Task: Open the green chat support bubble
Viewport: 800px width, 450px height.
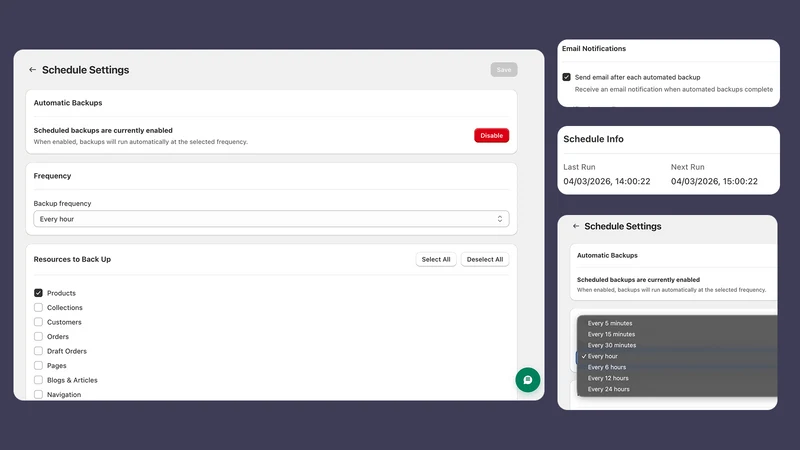Action: 528,380
